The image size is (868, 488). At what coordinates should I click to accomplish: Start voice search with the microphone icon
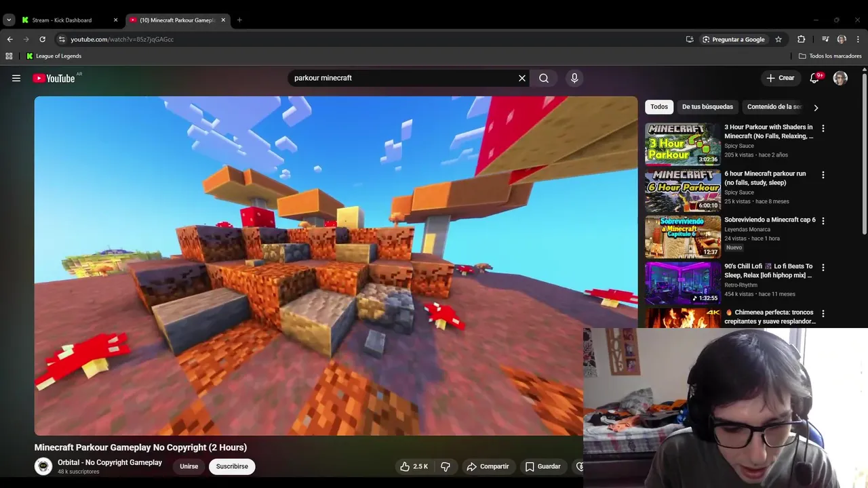click(574, 78)
